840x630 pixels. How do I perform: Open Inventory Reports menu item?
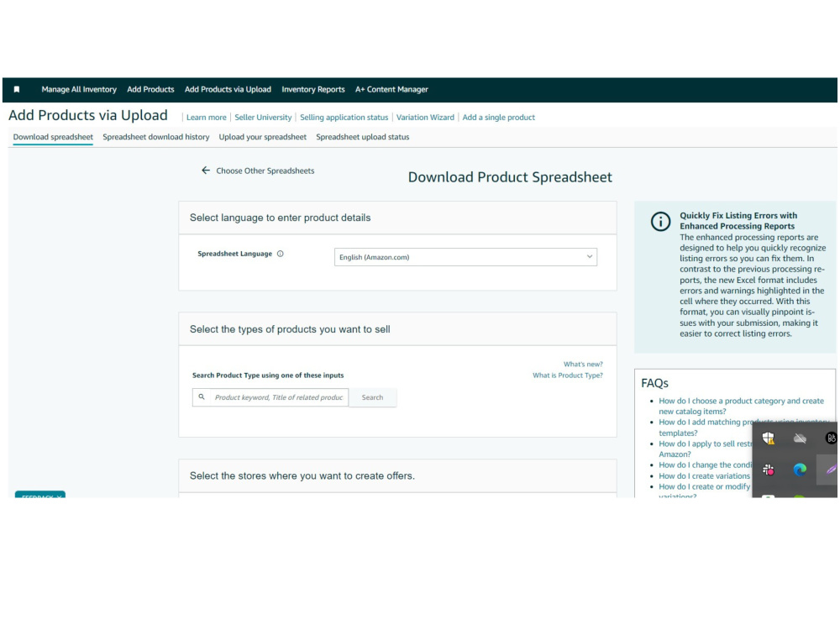[312, 90]
